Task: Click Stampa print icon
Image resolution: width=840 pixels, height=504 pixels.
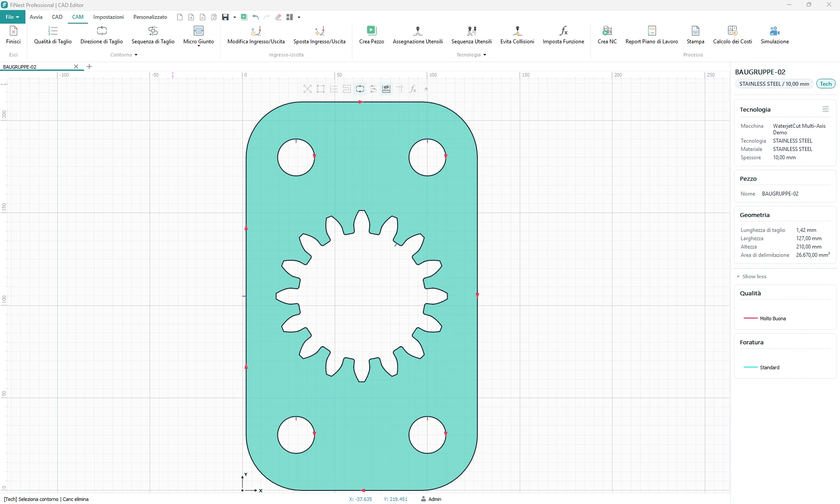Action: 695,35
